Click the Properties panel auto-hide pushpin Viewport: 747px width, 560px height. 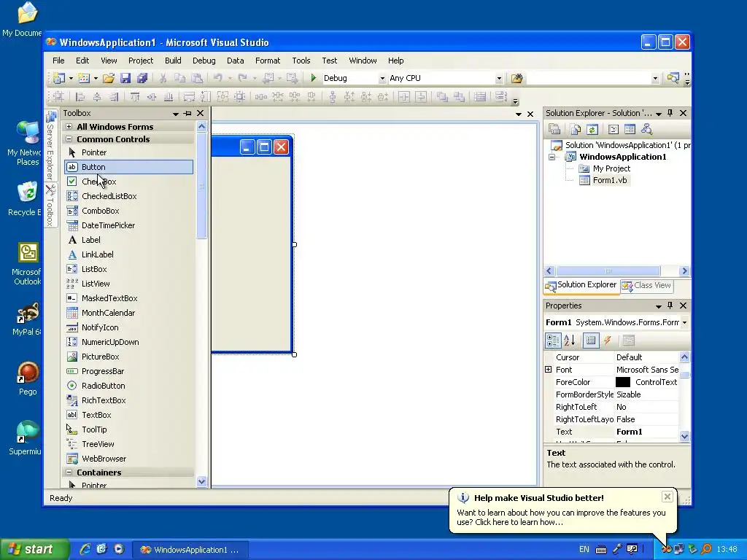(x=670, y=306)
